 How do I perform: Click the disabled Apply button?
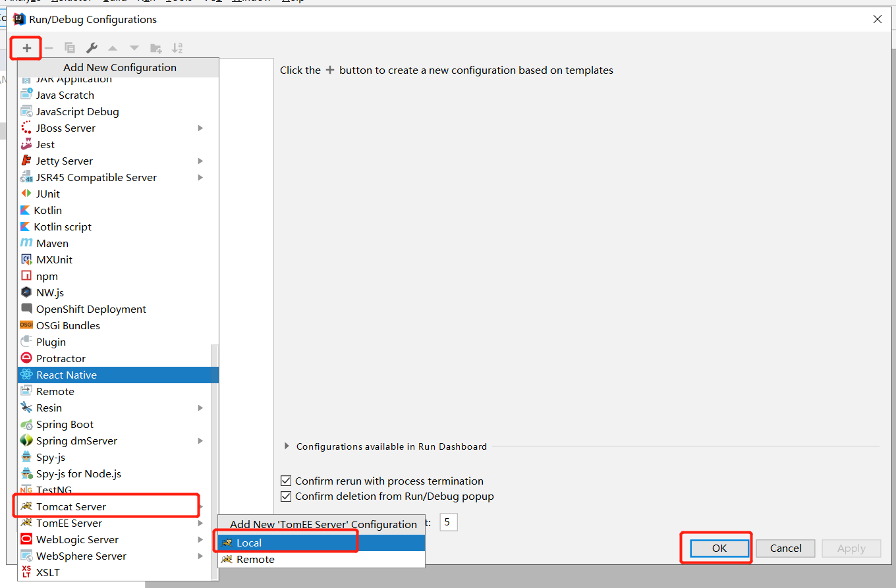pos(851,548)
